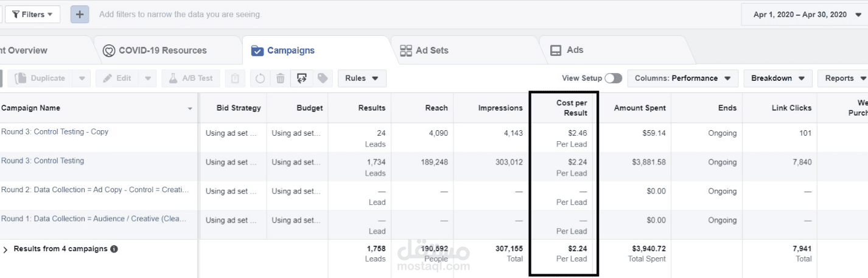Click the trash delete icon in toolbar
The height and width of the screenshot is (278, 868).
(x=280, y=78)
